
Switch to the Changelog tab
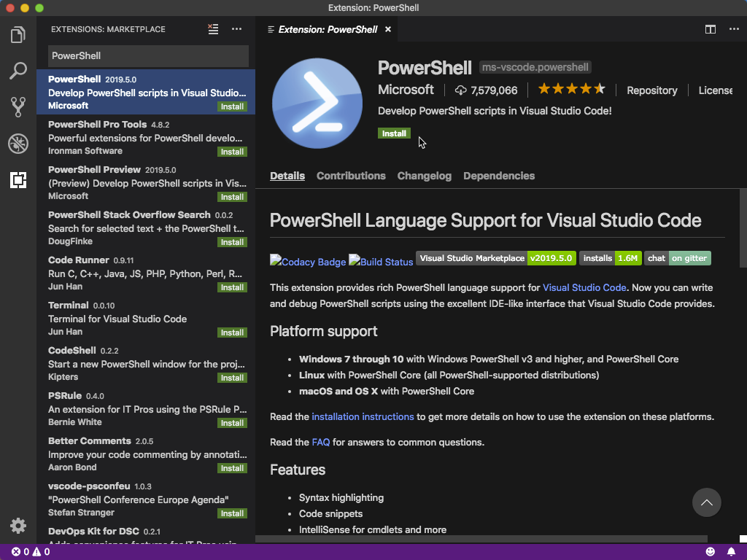click(424, 176)
